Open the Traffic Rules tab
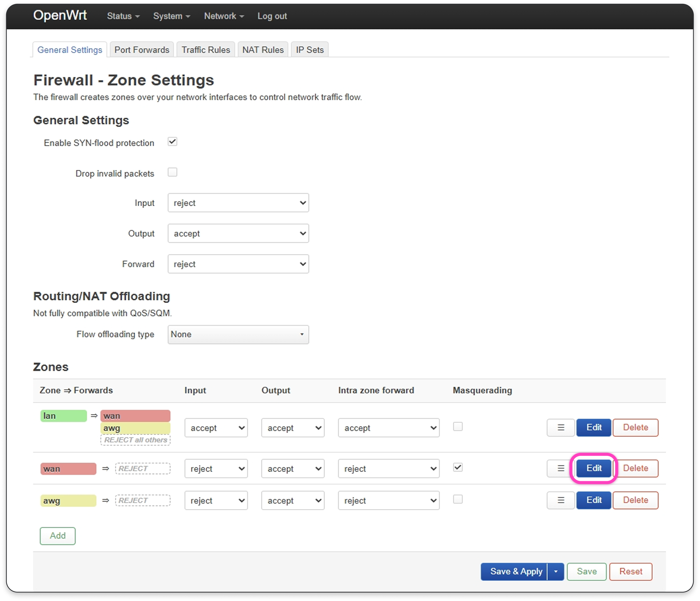 pyautogui.click(x=205, y=50)
